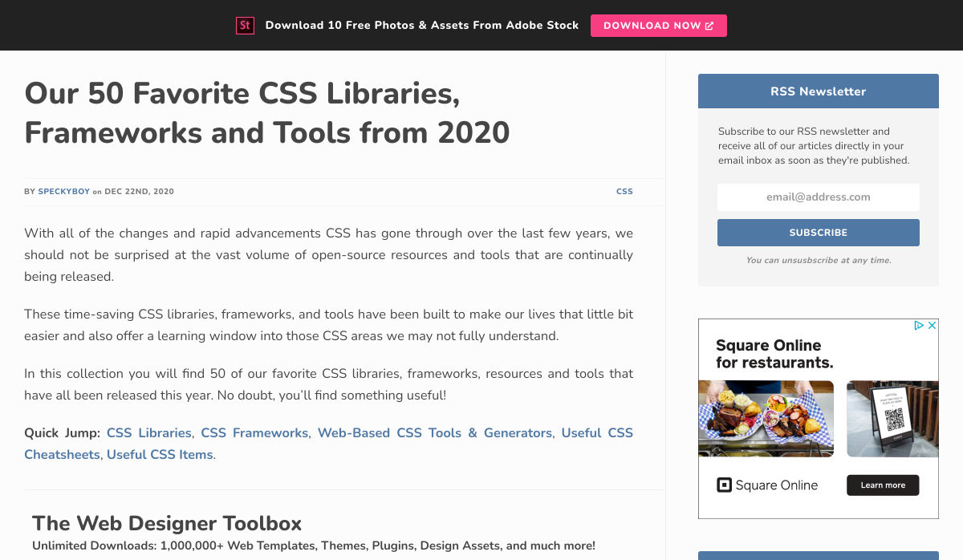The height and width of the screenshot is (560, 963).
Task: Open the SPECKYBOY author link
Action: 64,192
